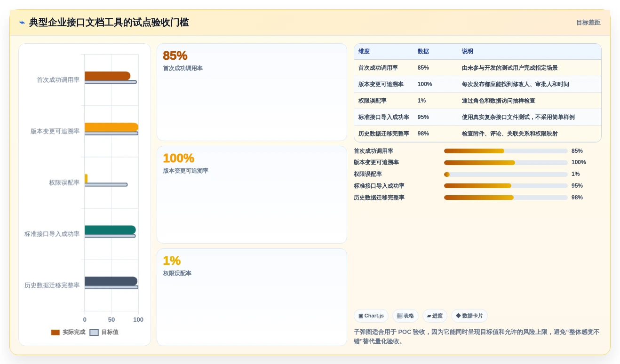
Task: Toggle the 实际完成 legend item under the chart
Action: [x=68, y=332]
